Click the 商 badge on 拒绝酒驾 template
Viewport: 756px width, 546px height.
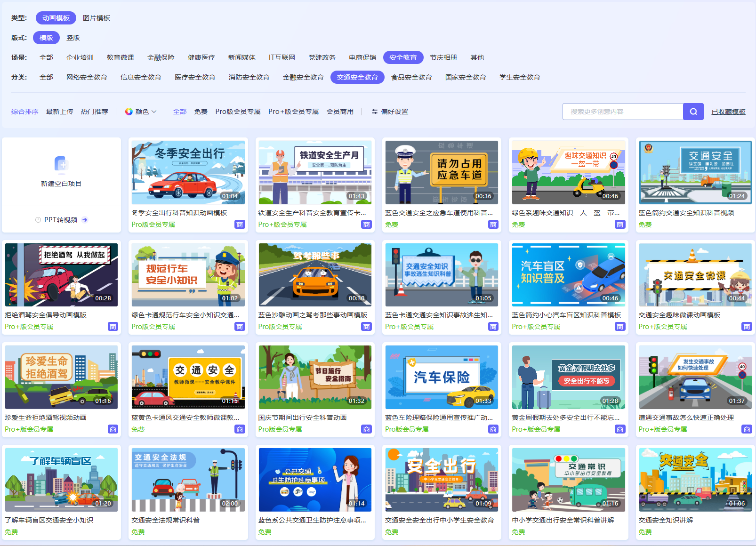tap(113, 327)
